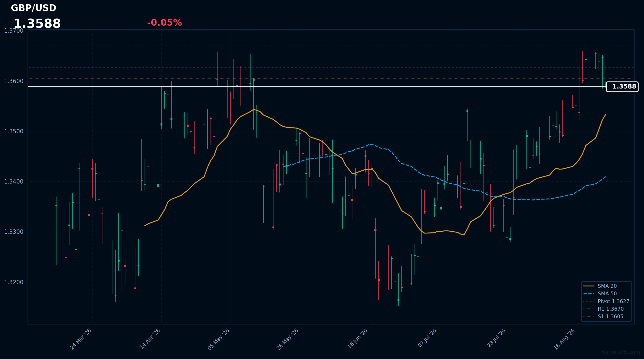644x359 pixels.
Task: Click the 24 Mar '26 date label
Action: [x=81, y=339]
